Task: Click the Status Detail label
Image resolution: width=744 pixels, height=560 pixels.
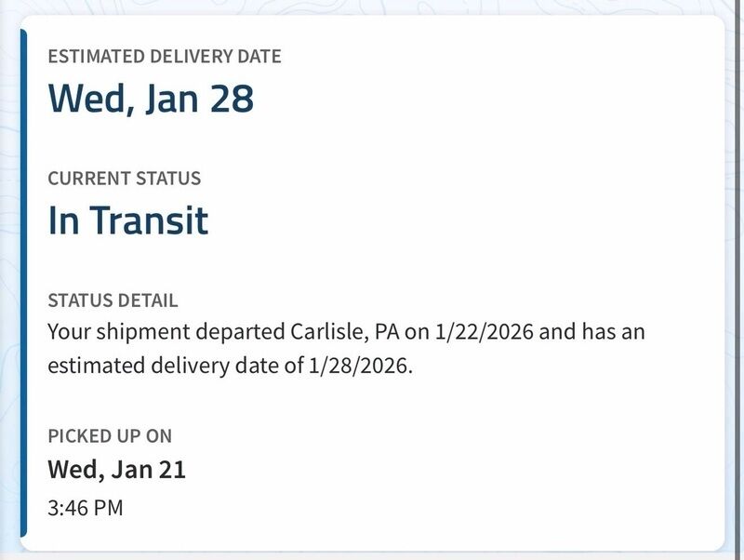Action: (113, 300)
